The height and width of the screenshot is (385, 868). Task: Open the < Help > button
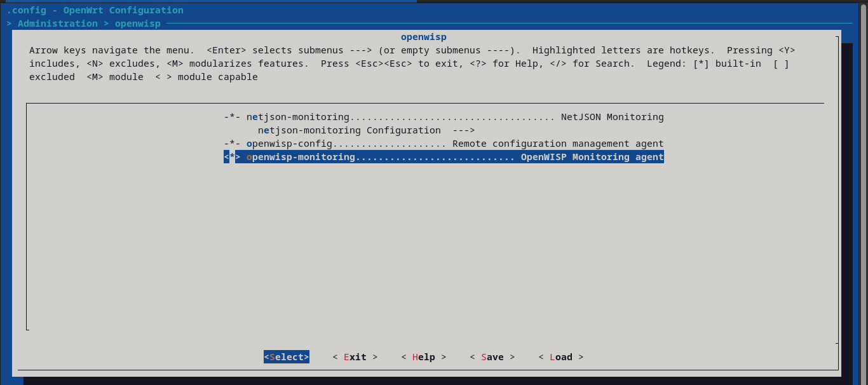click(x=424, y=357)
